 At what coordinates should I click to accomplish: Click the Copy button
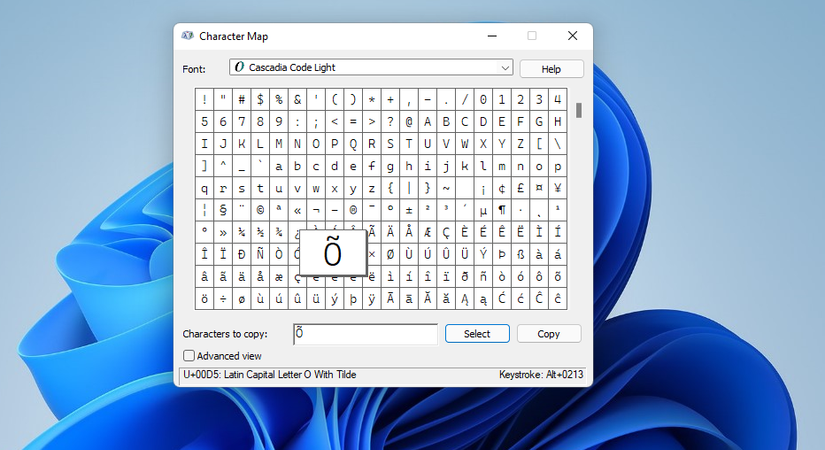click(x=549, y=334)
